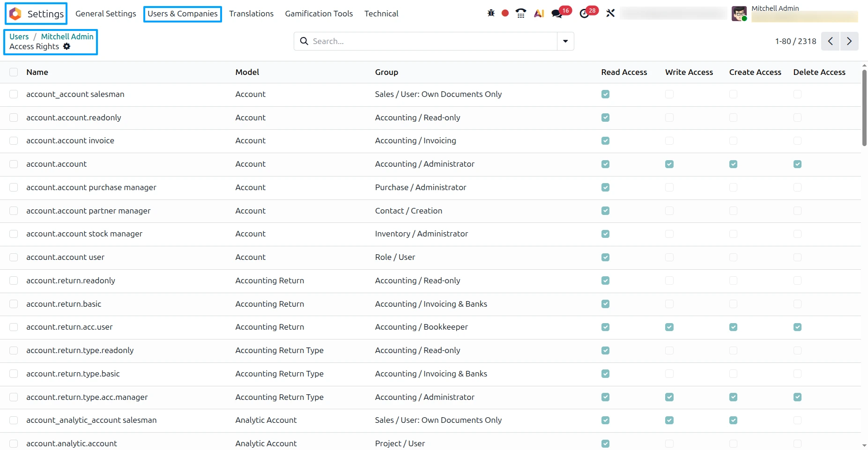Go to the previous page of records
The width and height of the screenshot is (868, 450).
coord(831,41)
